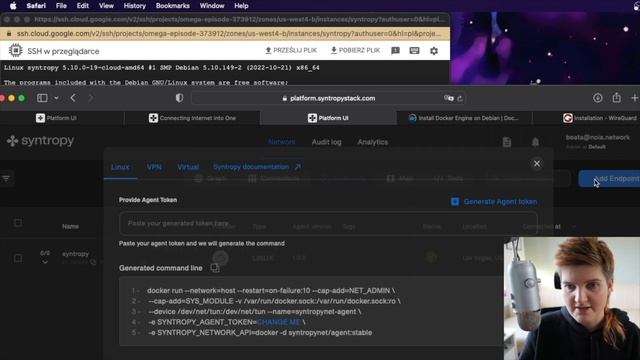This screenshot has height=360, width=640.
Task: Open a new tab with the plus icon
Action: 635,98
